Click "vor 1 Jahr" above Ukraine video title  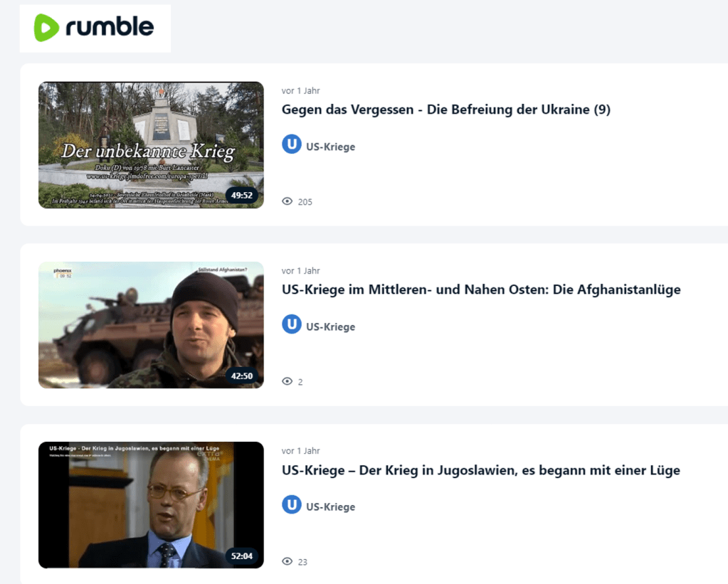tap(300, 90)
